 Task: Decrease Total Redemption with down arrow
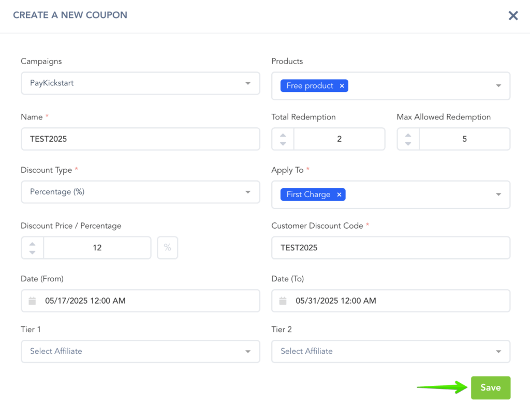[283, 143]
